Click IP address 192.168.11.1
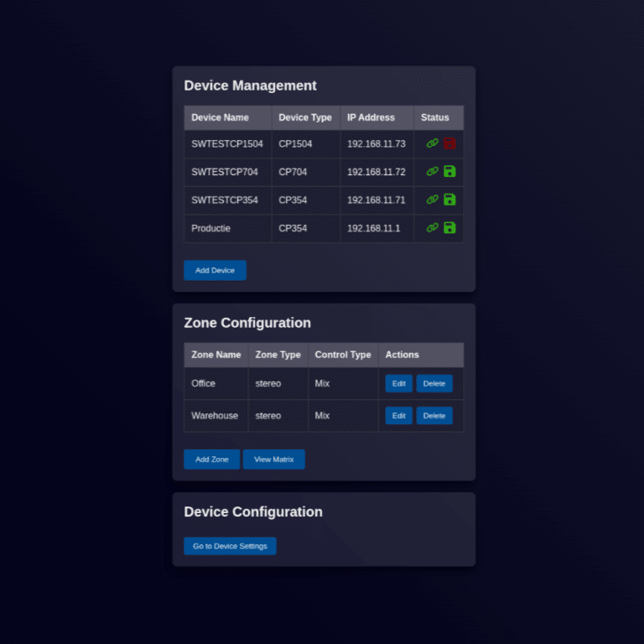 coord(374,228)
